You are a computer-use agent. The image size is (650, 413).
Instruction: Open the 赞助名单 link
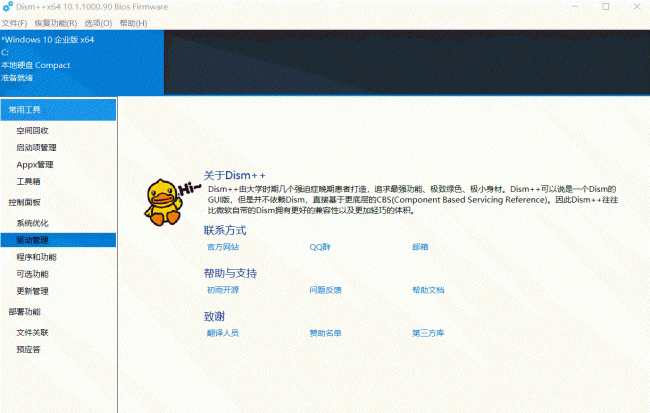[x=325, y=333]
